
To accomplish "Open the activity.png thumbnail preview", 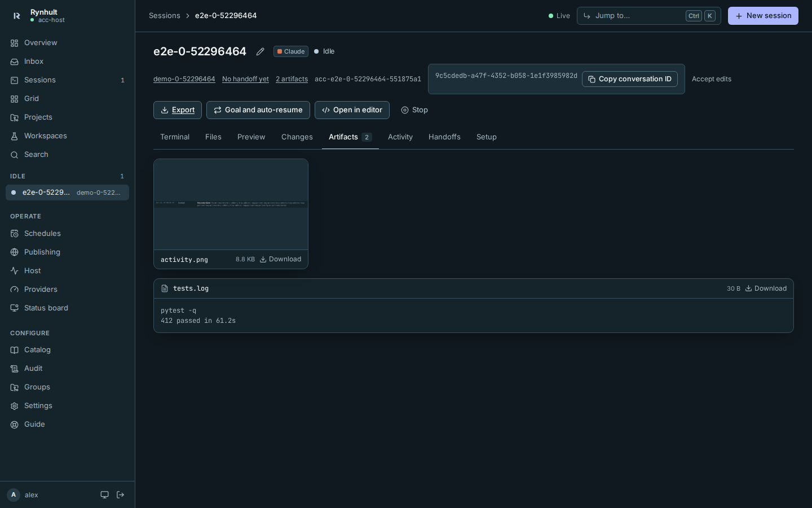I will (x=231, y=204).
